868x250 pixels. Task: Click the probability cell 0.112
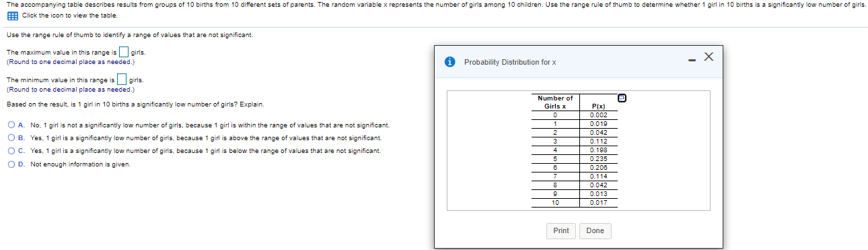tap(598, 142)
